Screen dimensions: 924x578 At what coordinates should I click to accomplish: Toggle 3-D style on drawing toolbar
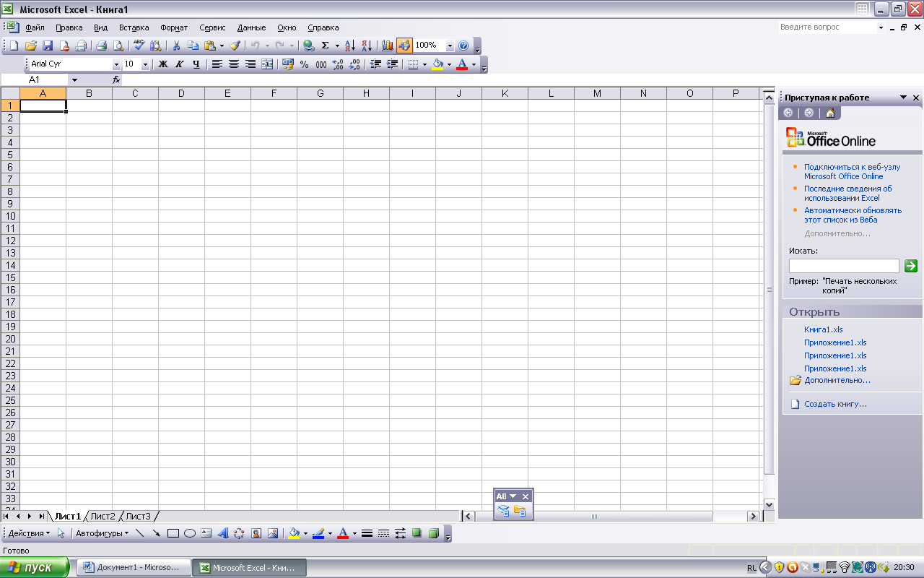pos(433,533)
